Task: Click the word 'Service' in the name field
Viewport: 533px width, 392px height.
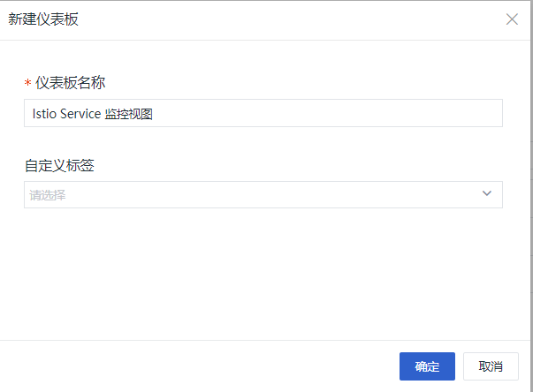Action: point(80,114)
